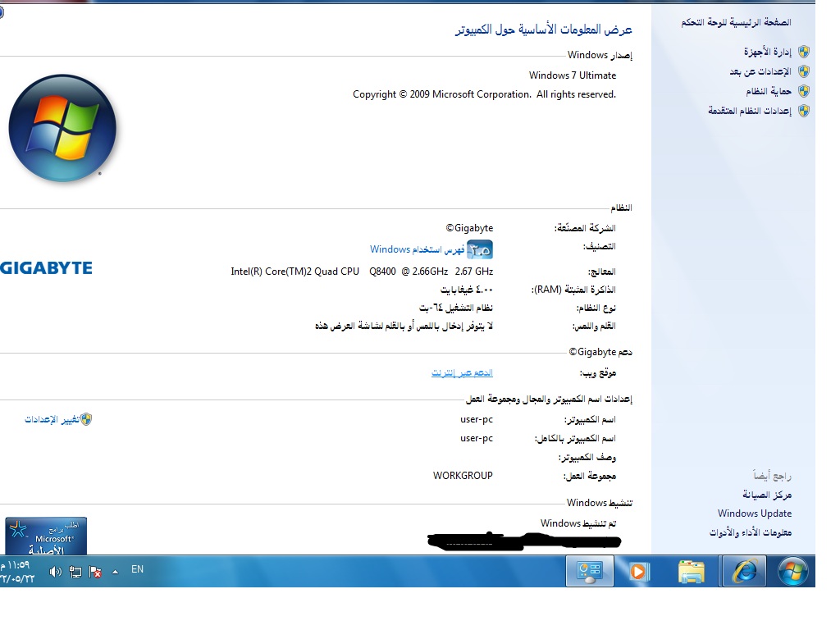Image resolution: width=840 pixels, height=630 pixels.
Task: Click the 'دعم Gigabyte©' support section heading
Action: tap(600, 352)
